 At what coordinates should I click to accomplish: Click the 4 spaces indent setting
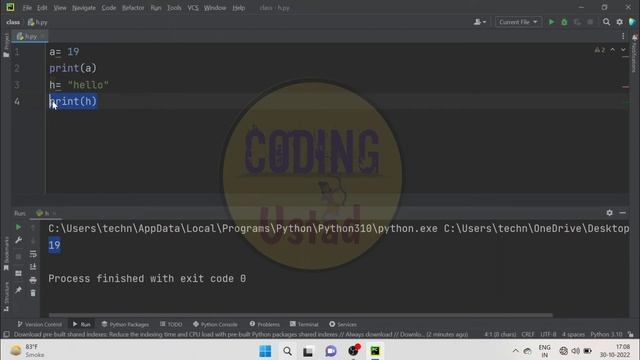573,334
